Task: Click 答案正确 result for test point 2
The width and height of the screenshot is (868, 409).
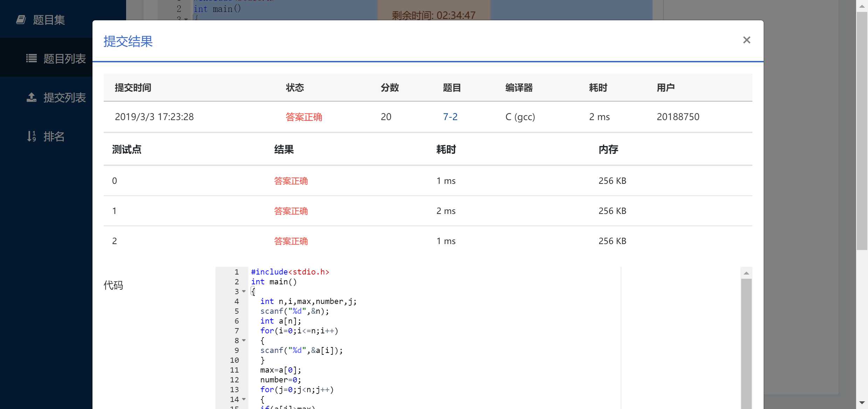Action: pos(291,241)
